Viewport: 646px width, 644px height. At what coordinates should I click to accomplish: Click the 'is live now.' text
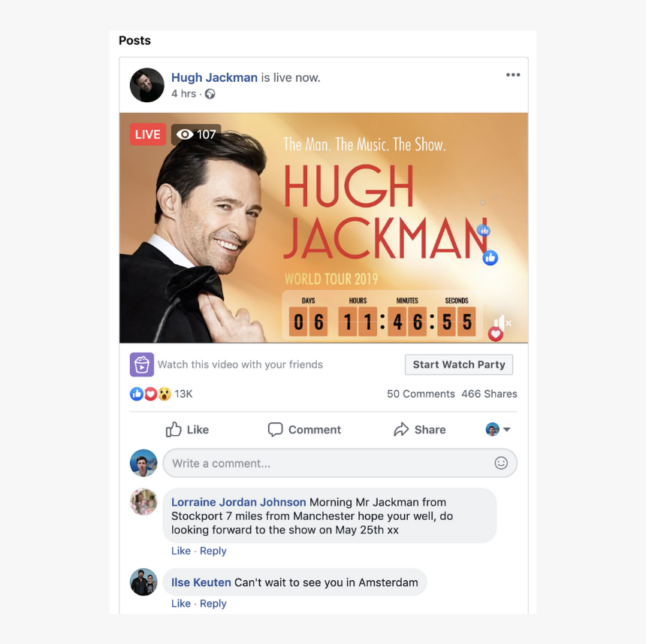point(291,77)
